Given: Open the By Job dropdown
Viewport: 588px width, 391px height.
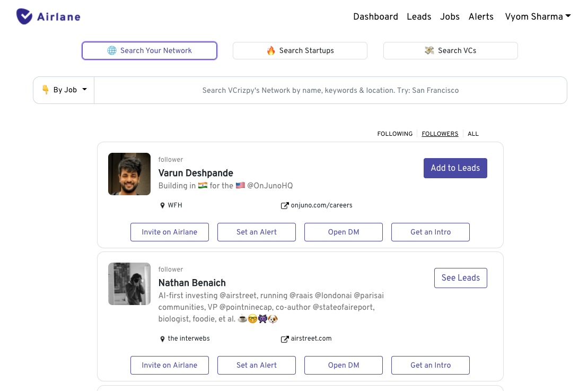Looking at the screenshot, I should click(x=64, y=90).
